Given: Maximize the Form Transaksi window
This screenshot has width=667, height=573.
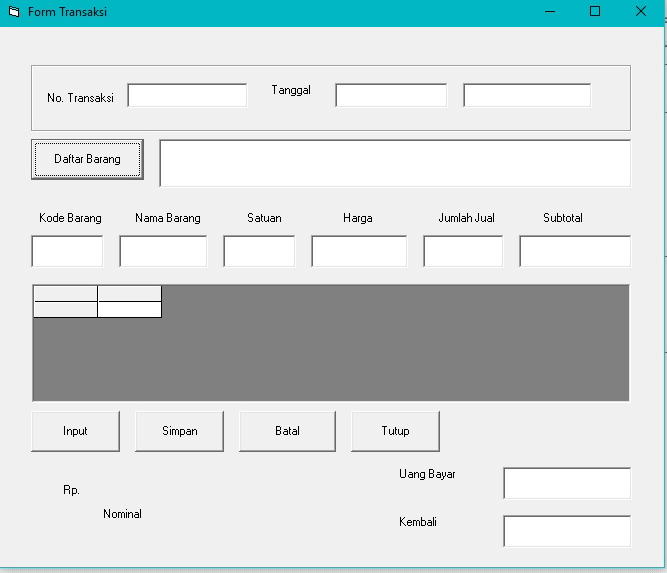Looking at the screenshot, I should pyautogui.click(x=595, y=12).
